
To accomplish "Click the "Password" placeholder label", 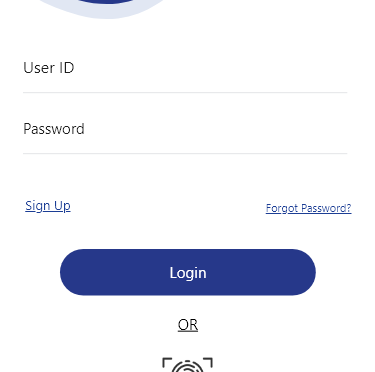I will pyautogui.click(x=54, y=129).
